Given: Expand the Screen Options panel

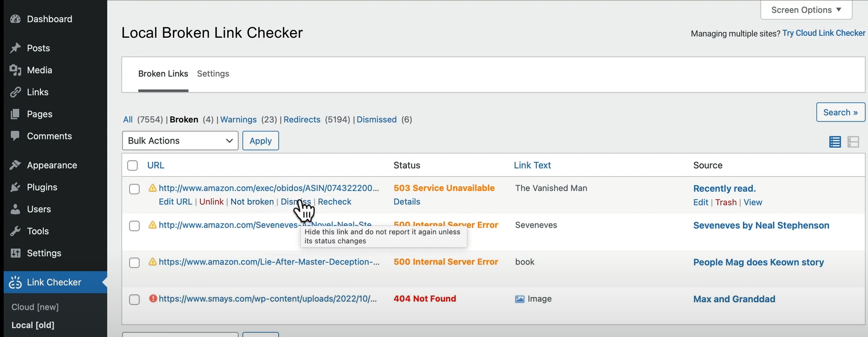Looking at the screenshot, I should point(806,10).
